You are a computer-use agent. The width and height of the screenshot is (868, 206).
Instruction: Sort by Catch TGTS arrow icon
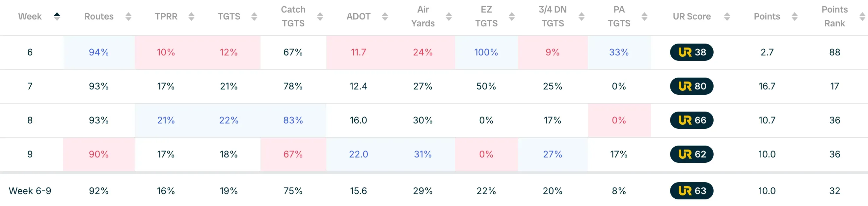pyautogui.click(x=320, y=16)
